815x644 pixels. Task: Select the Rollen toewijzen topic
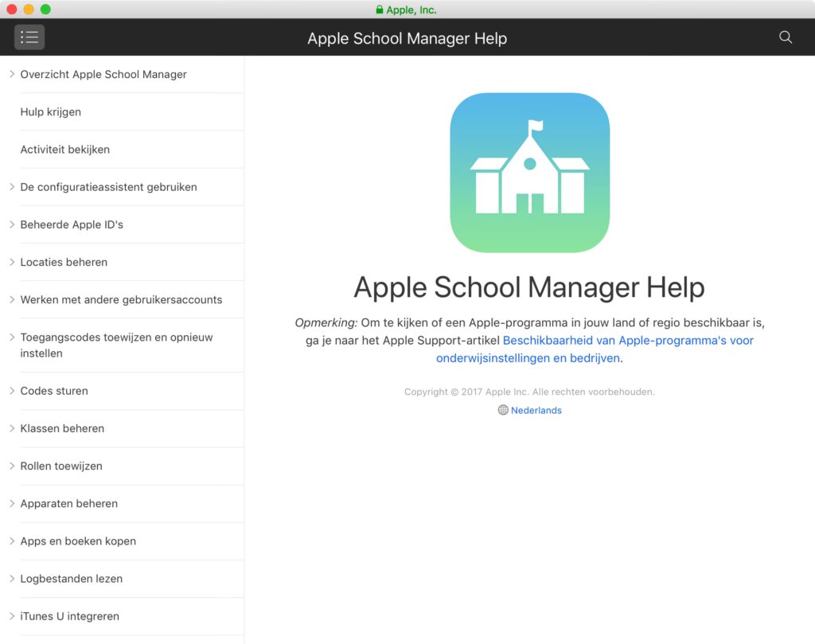coord(61,466)
